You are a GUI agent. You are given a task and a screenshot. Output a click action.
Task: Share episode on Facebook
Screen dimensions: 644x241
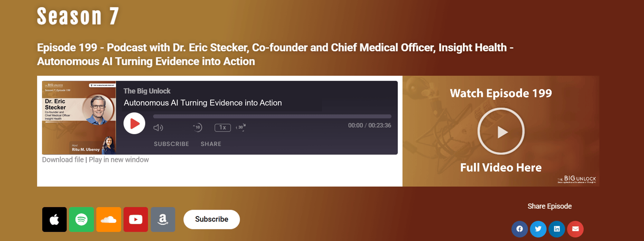pyautogui.click(x=519, y=229)
